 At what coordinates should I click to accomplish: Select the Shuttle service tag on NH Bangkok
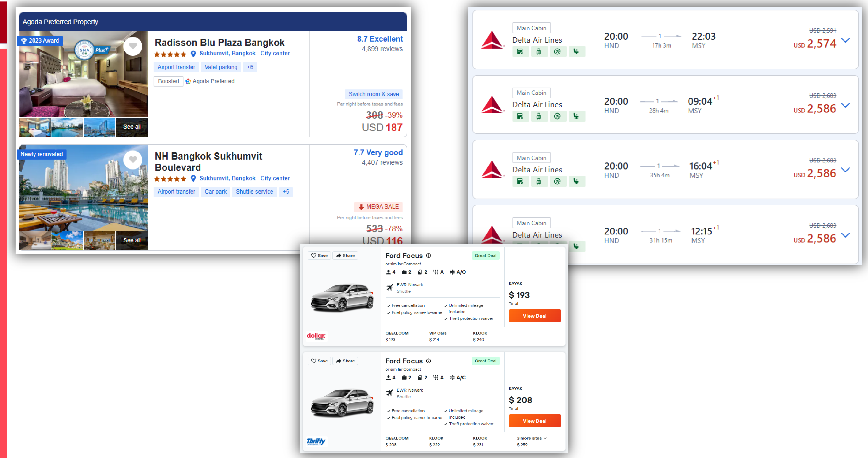(254, 192)
